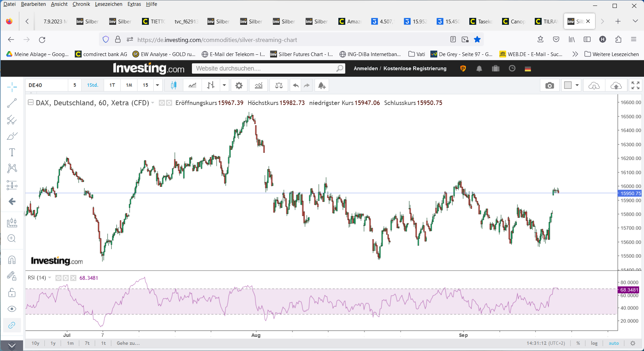Toggle the link drawings sync icon

pos(12,325)
